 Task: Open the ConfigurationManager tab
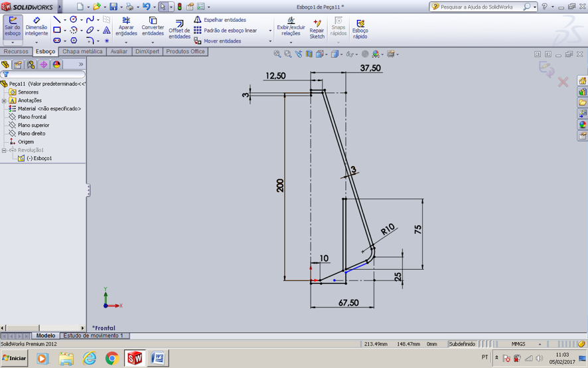(31, 64)
